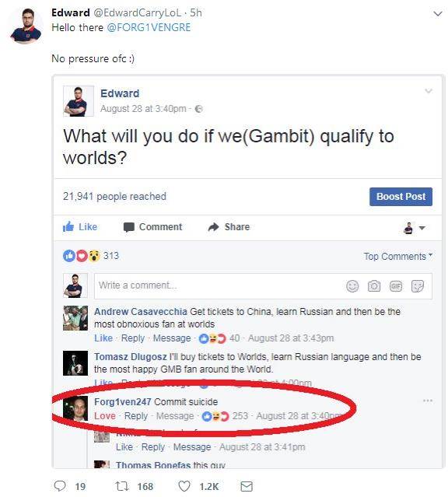Click the tweet reply speech bubble icon
The image size is (448, 497).
[x=60, y=486]
